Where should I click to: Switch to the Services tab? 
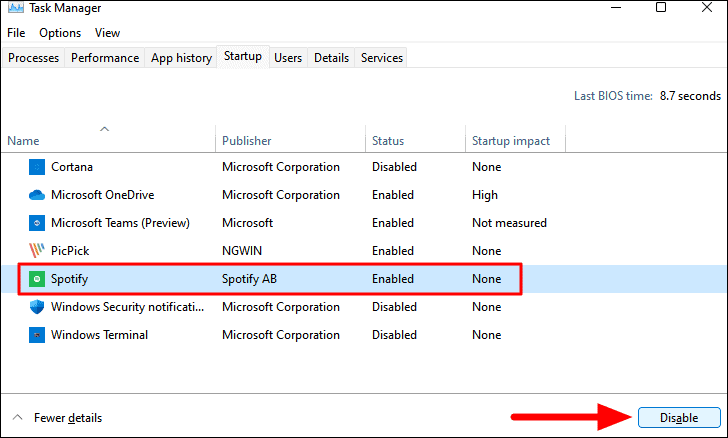click(x=382, y=58)
